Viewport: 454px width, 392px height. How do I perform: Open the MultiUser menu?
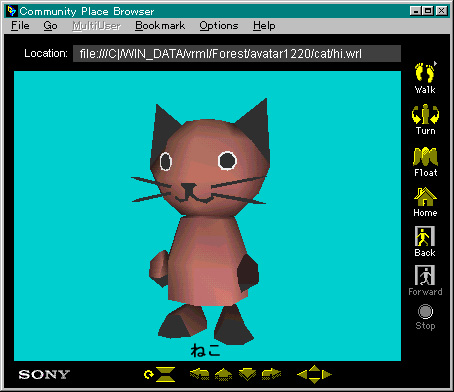click(x=96, y=26)
